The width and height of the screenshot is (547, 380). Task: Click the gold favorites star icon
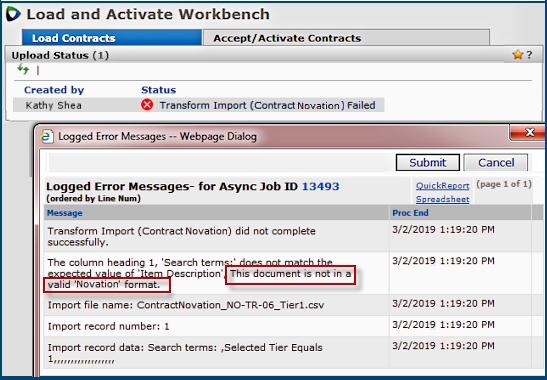518,55
